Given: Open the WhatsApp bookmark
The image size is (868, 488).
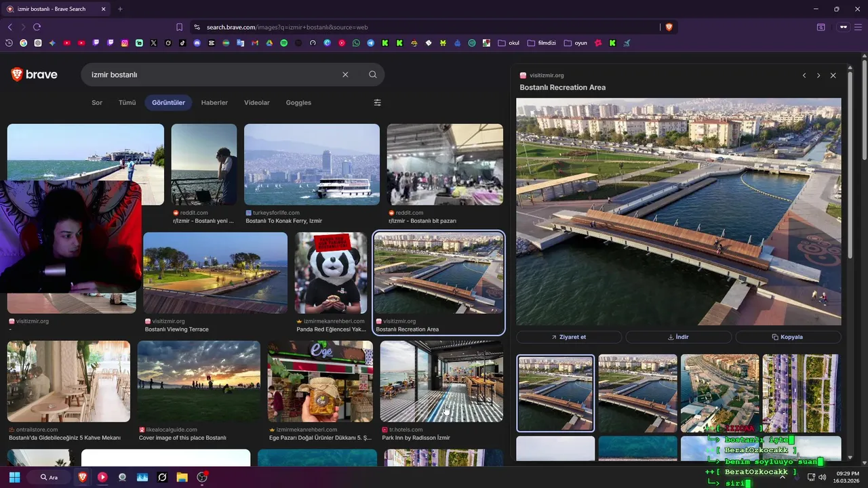Looking at the screenshot, I should [x=356, y=43].
